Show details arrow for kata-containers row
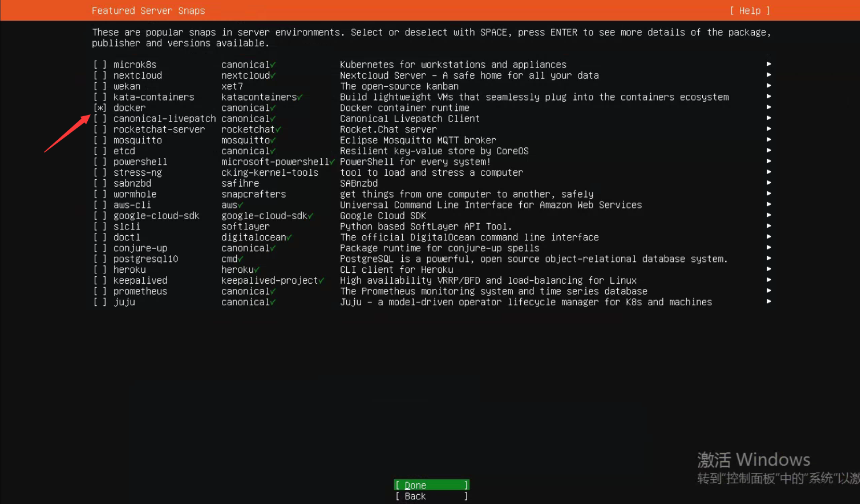 click(769, 97)
